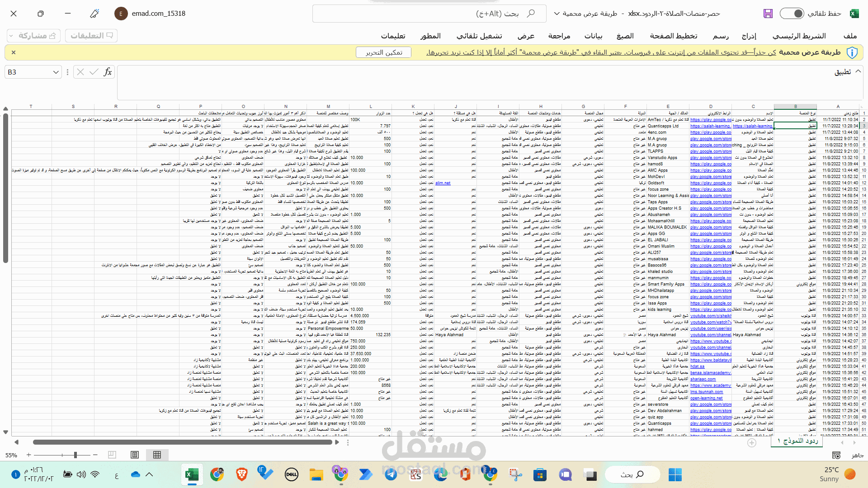
Task: Click the Protected View shield icon
Action: [852, 52]
